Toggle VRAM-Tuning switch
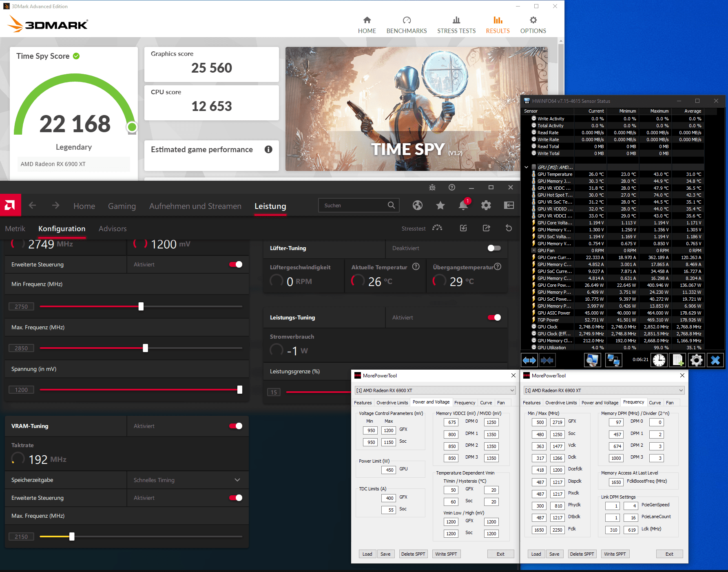This screenshot has height=572, width=728. (x=236, y=426)
